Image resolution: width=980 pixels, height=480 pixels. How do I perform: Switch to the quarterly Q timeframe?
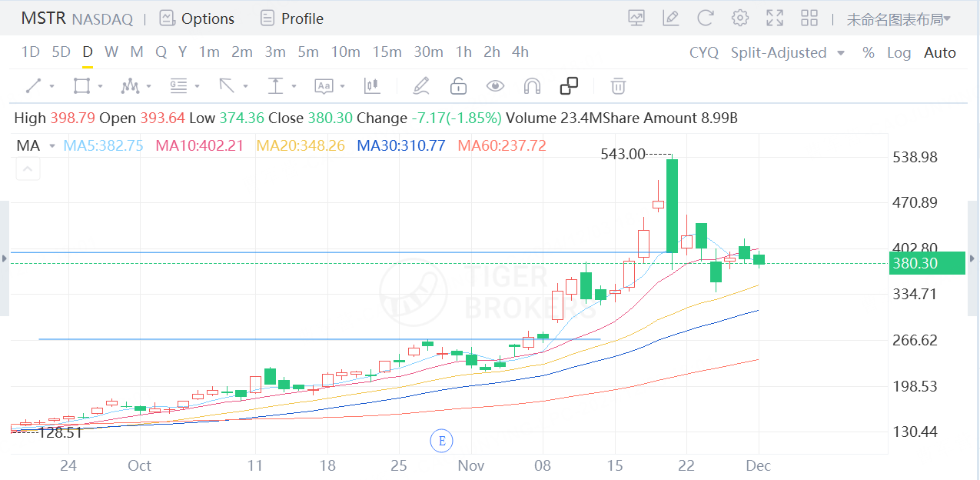161,52
